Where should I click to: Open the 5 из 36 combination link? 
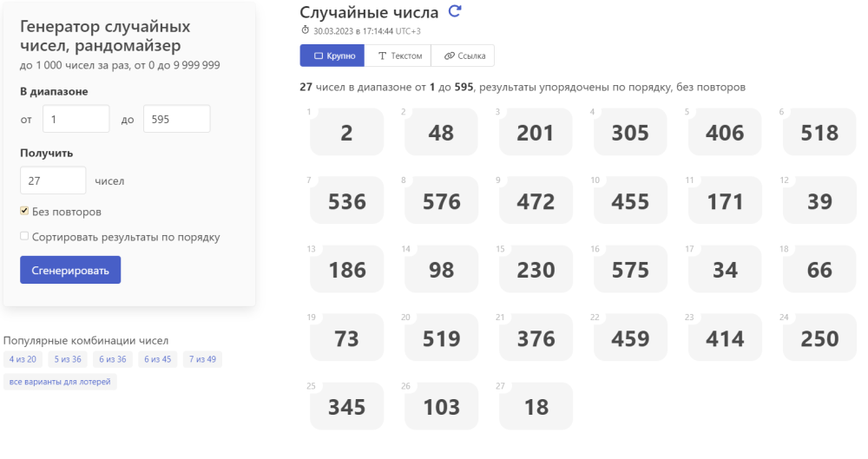click(68, 359)
